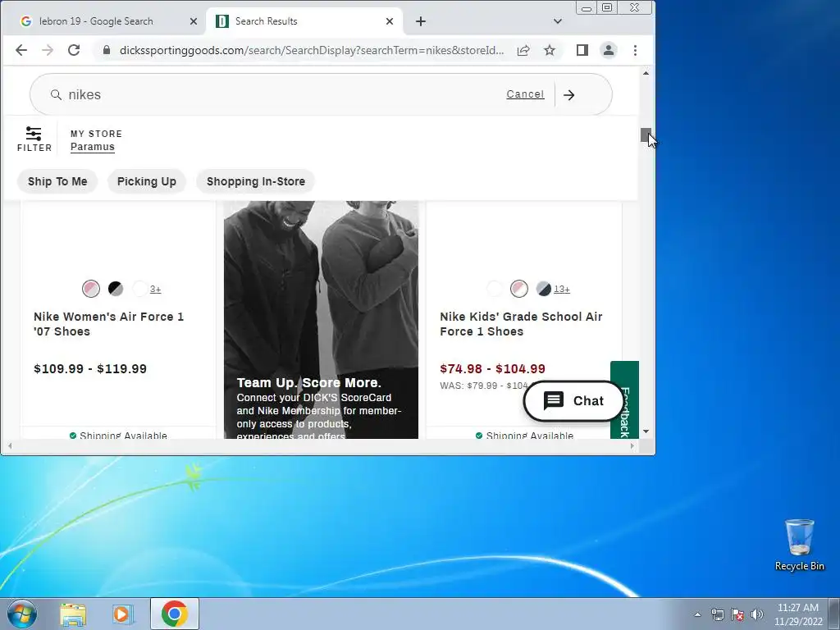
Task: Select pink swatch on Women's Air Force 1
Action: pyautogui.click(x=91, y=289)
